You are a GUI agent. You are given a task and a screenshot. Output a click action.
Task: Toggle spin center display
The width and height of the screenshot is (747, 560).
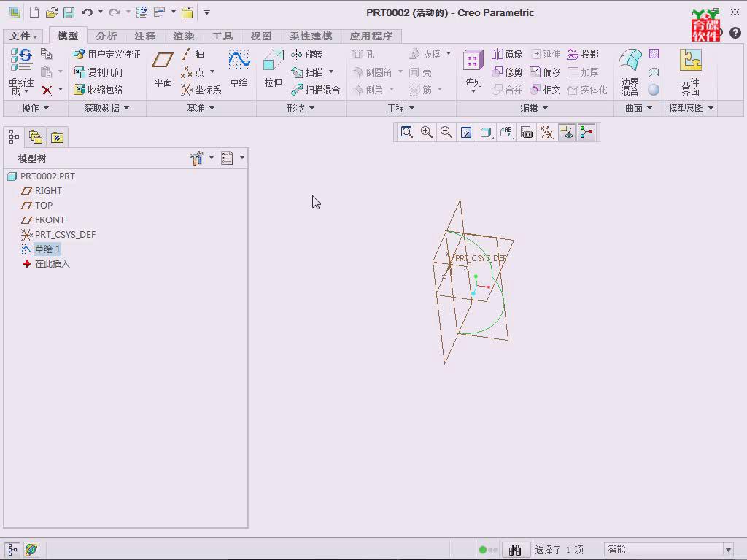click(x=587, y=133)
